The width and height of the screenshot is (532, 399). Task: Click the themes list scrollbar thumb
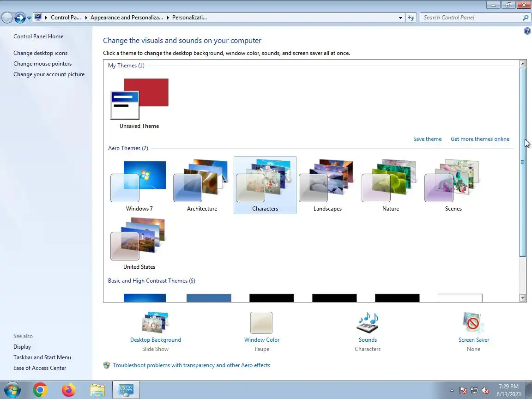(522, 162)
